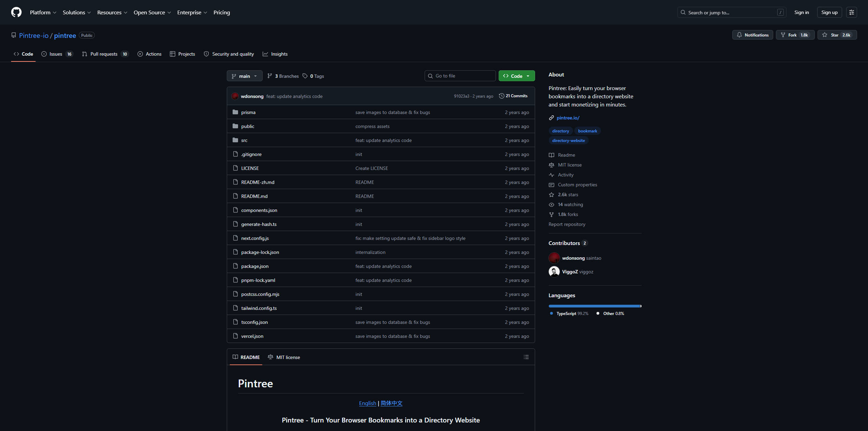Click the book icon beside Readme in About
868x431 pixels.
[551, 155]
